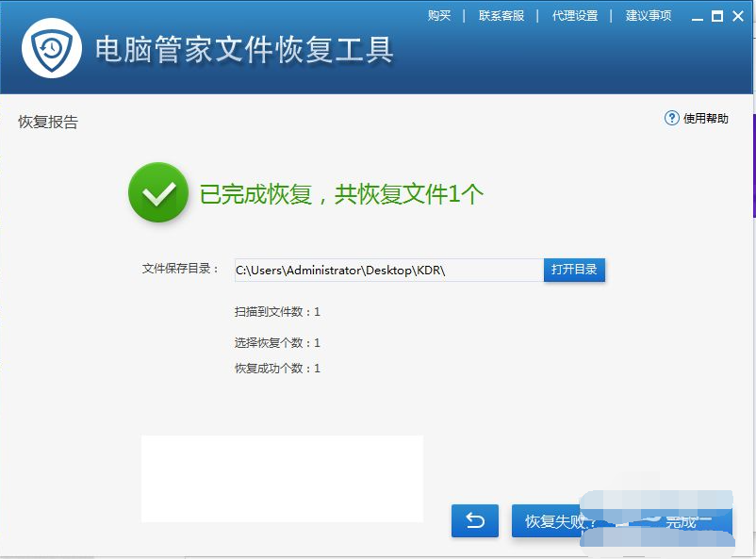Click the green checkmark success icon
756x559 pixels.
coord(158,193)
